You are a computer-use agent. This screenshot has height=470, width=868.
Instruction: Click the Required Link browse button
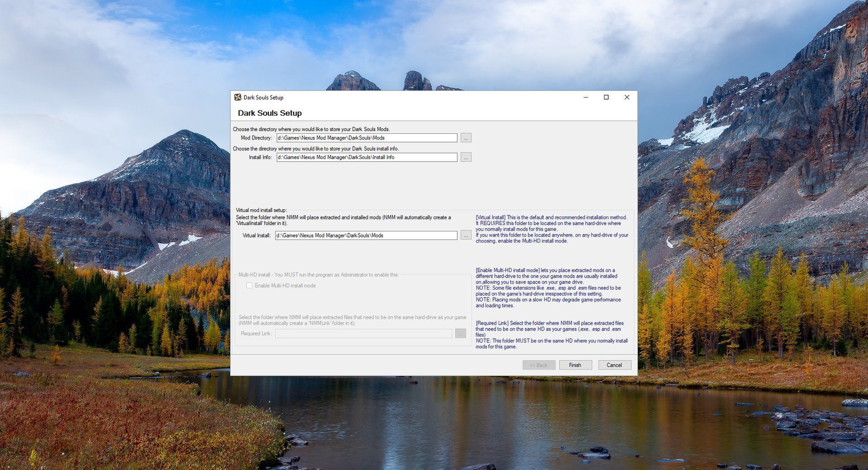(460, 333)
